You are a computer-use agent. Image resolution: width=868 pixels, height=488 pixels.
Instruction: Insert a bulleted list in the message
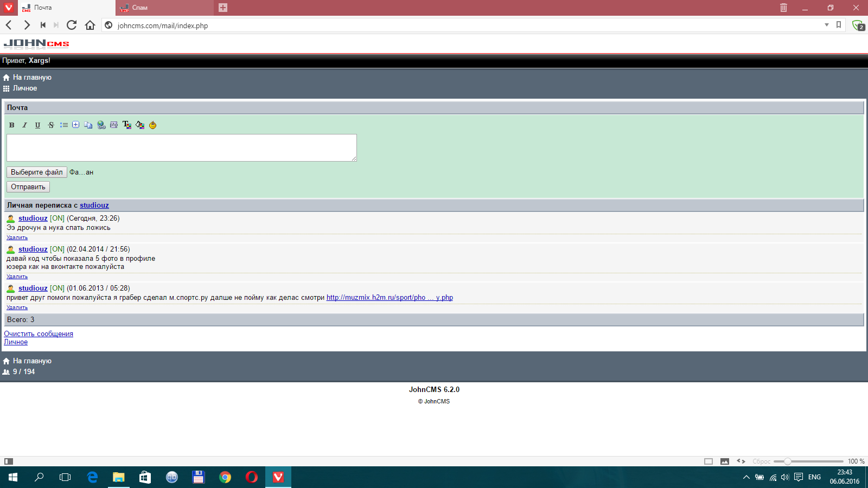[64, 125]
